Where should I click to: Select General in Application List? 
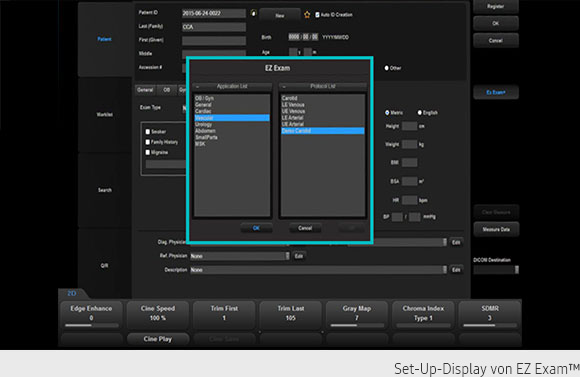click(x=232, y=105)
